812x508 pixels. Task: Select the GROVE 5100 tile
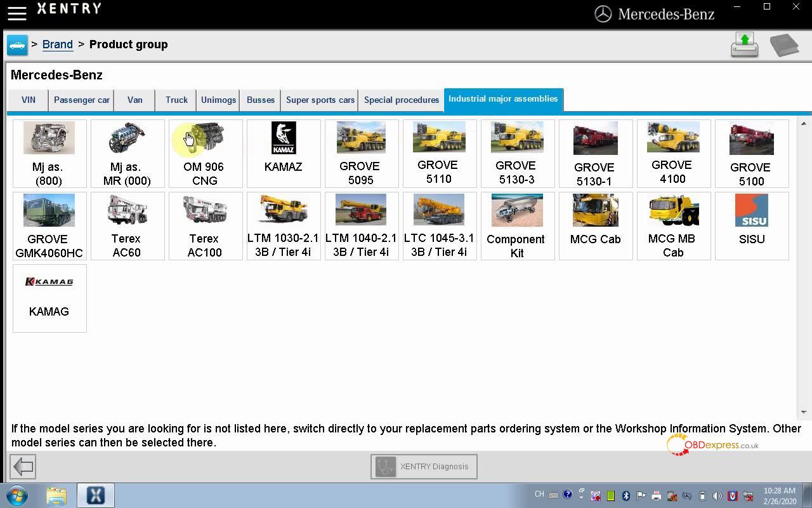pos(752,154)
